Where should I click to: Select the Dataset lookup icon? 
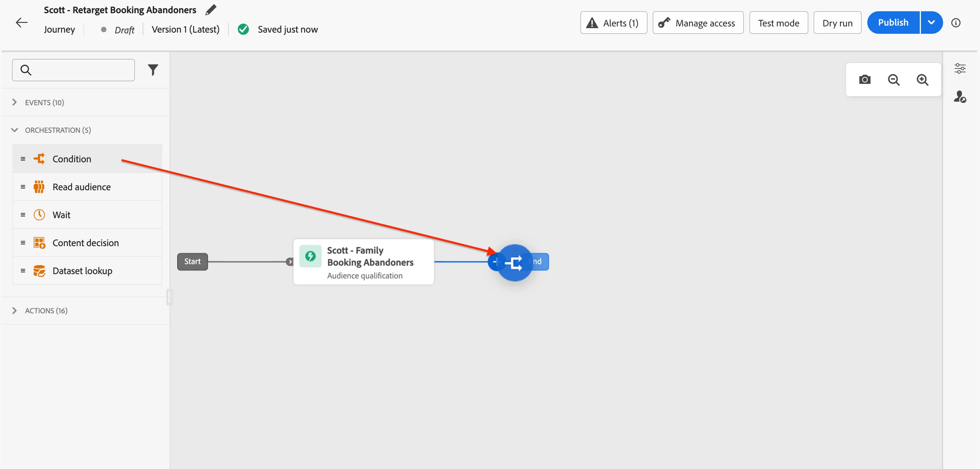click(39, 271)
